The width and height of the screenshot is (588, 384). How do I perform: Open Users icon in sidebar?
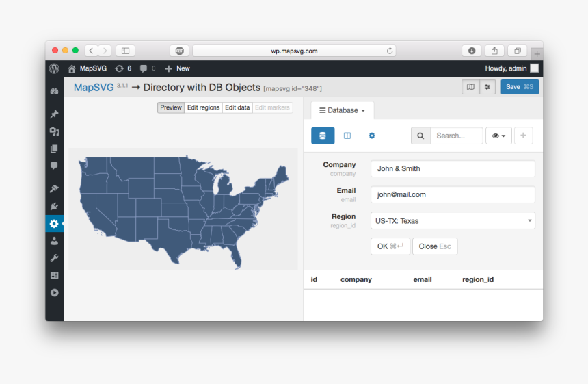[x=55, y=241]
